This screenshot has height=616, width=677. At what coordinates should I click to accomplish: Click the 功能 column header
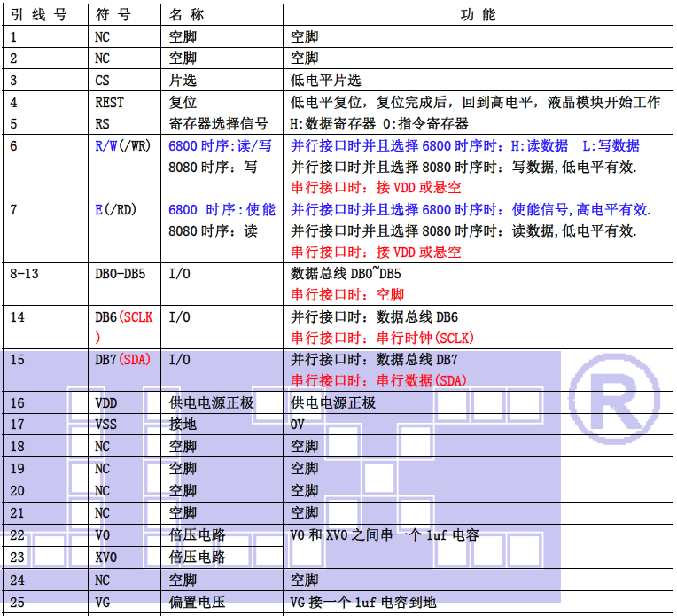pos(479,15)
